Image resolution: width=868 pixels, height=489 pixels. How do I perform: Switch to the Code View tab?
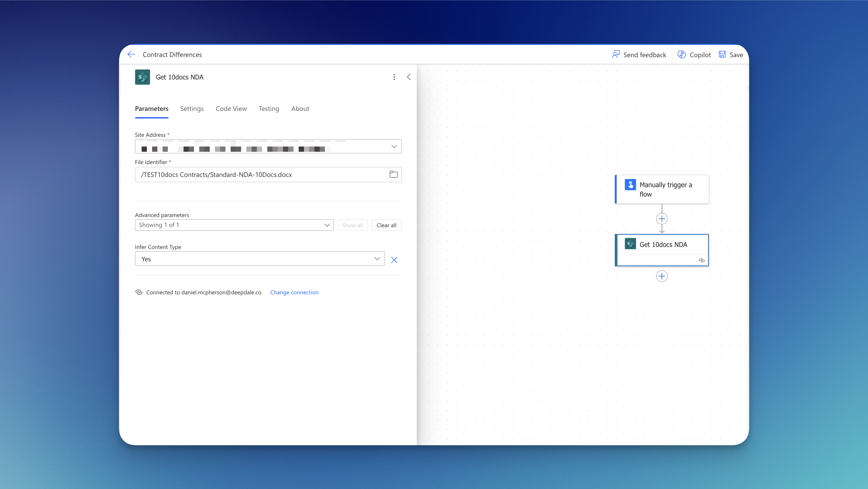(x=231, y=108)
